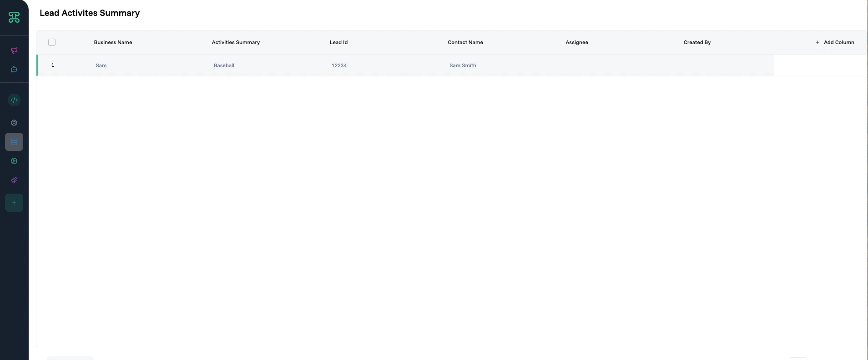Click the Lead Id column header
Viewport: 868px width, 360px height.
click(338, 42)
